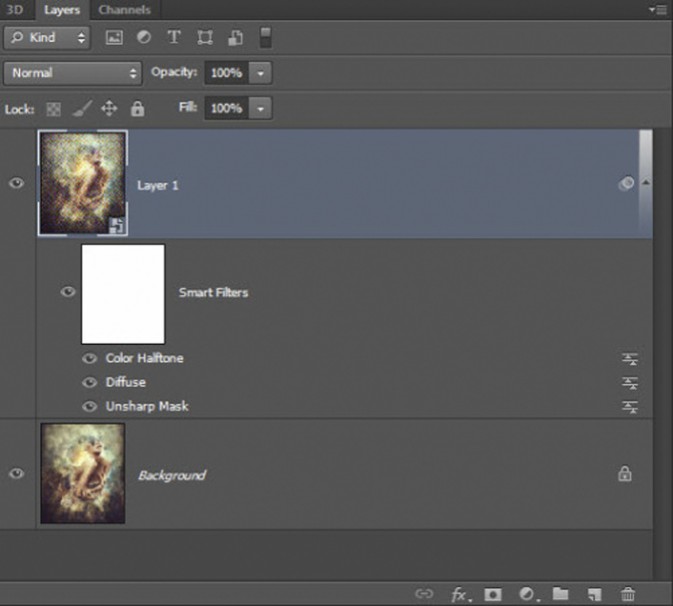Click the delete layer trash icon
The image size is (673, 606).
628,594
